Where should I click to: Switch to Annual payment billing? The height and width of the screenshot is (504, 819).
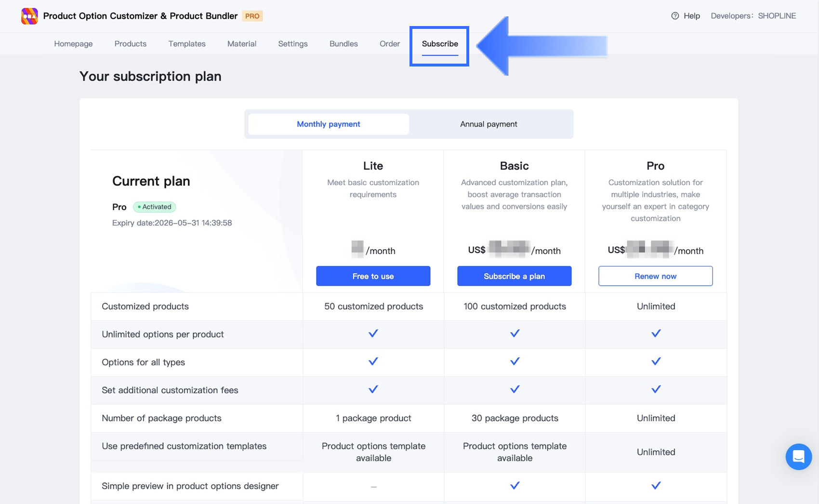click(x=488, y=124)
